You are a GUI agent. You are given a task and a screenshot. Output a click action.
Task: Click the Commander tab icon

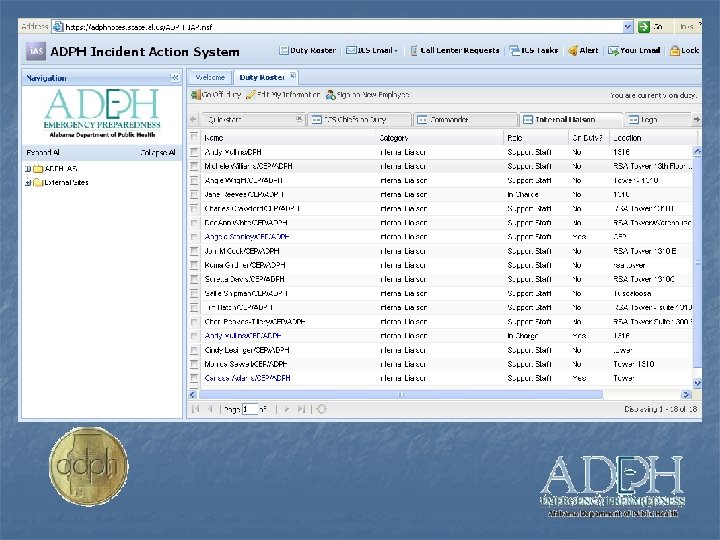[422, 120]
